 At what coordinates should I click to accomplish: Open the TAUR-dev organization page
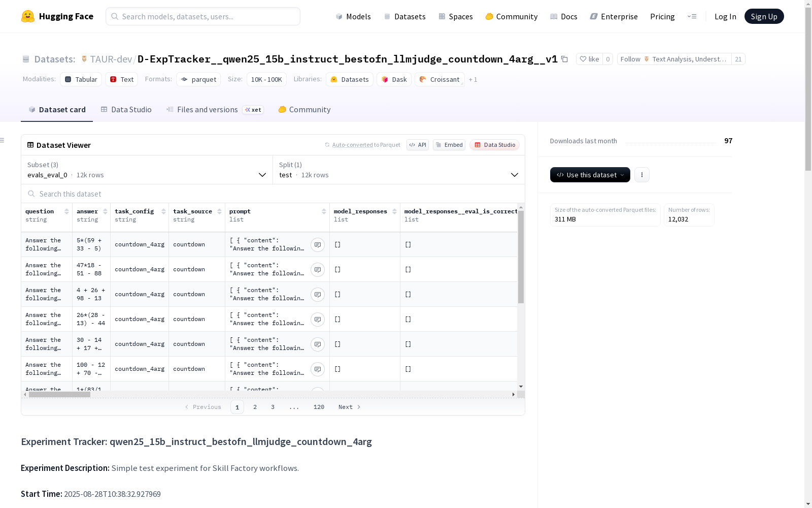pos(111,59)
